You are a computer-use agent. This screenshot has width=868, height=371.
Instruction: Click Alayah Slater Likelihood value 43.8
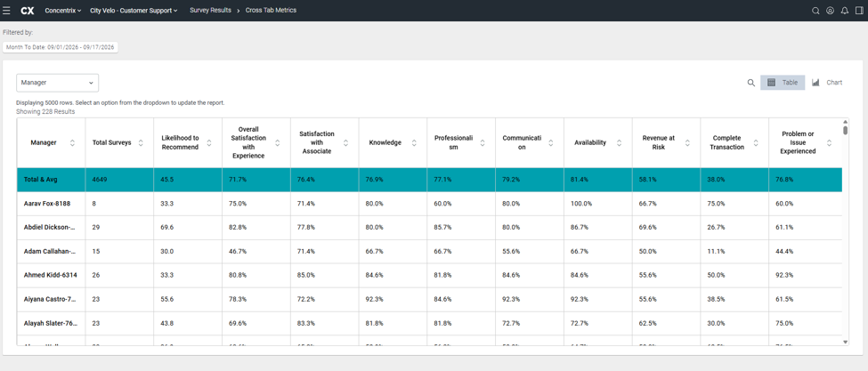(166, 323)
